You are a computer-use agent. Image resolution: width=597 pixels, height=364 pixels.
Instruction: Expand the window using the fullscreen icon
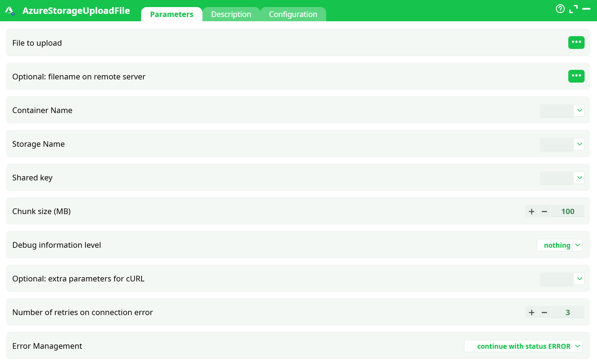coord(573,9)
